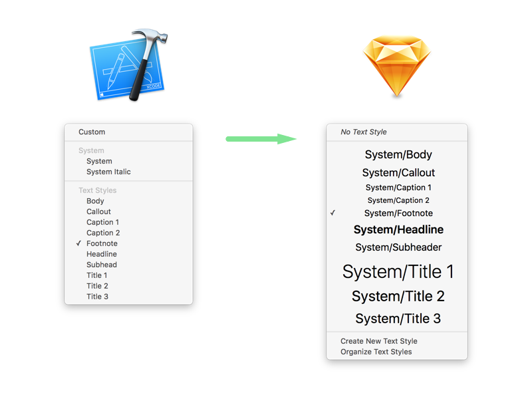Click the Sketch diamond icon
The width and height of the screenshot is (532, 399).
397,63
